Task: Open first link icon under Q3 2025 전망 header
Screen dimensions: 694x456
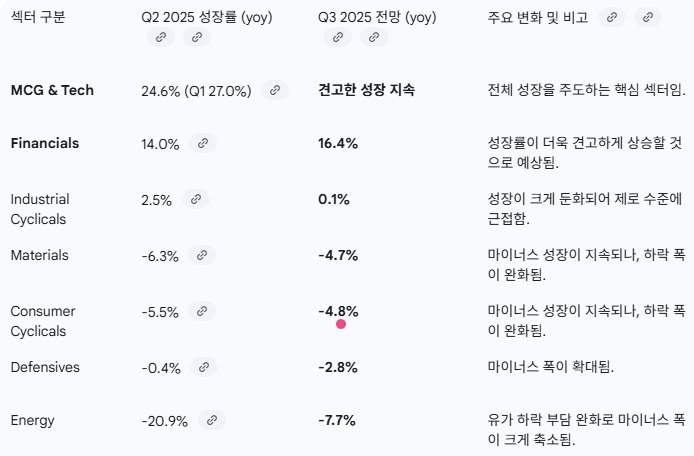Action: click(337, 37)
